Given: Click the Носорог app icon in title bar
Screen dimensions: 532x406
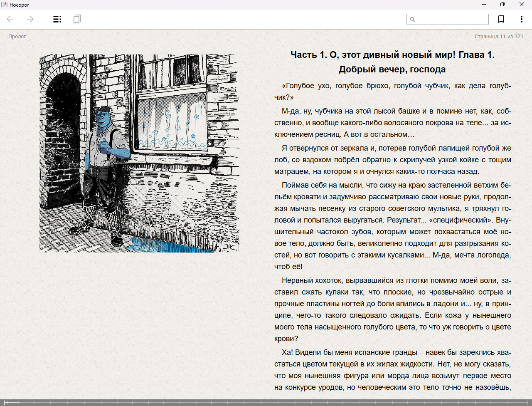Looking at the screenshot, I should 4,5.
